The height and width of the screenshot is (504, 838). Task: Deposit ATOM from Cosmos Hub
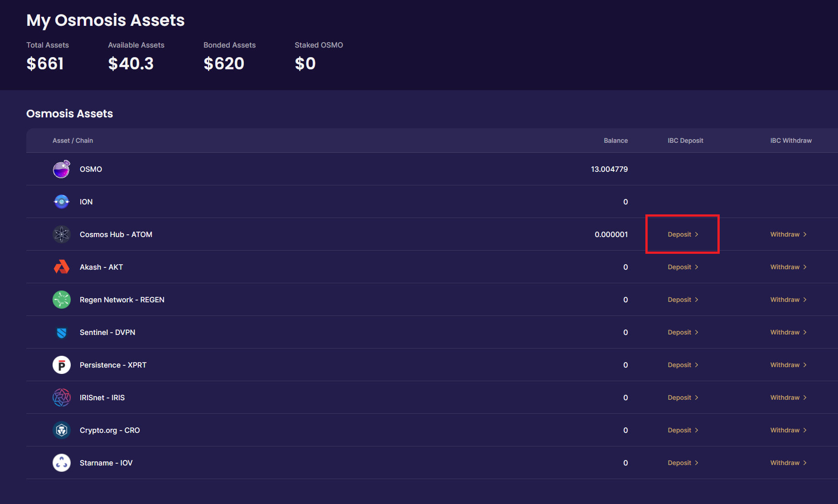(x=683, y=234)
